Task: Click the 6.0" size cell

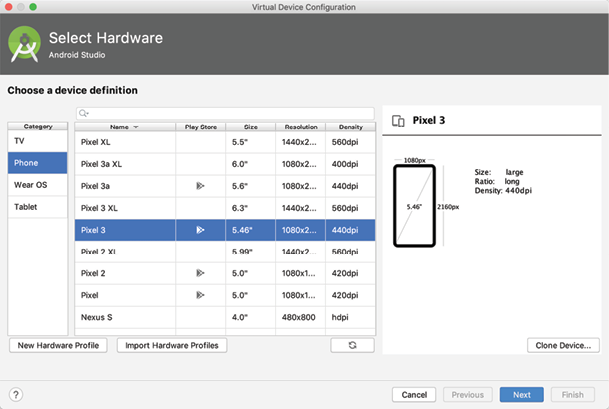Action: pos(251,164)
